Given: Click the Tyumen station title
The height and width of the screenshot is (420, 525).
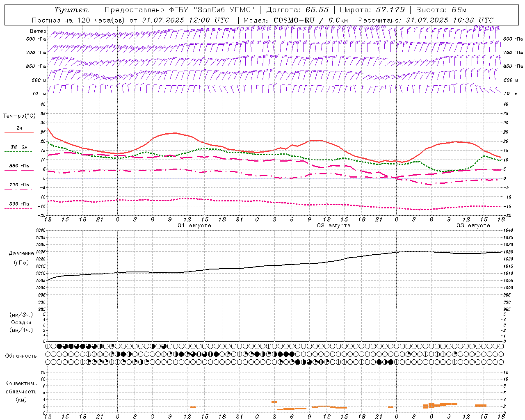Looking at the screenshot, I should point(71,10).
